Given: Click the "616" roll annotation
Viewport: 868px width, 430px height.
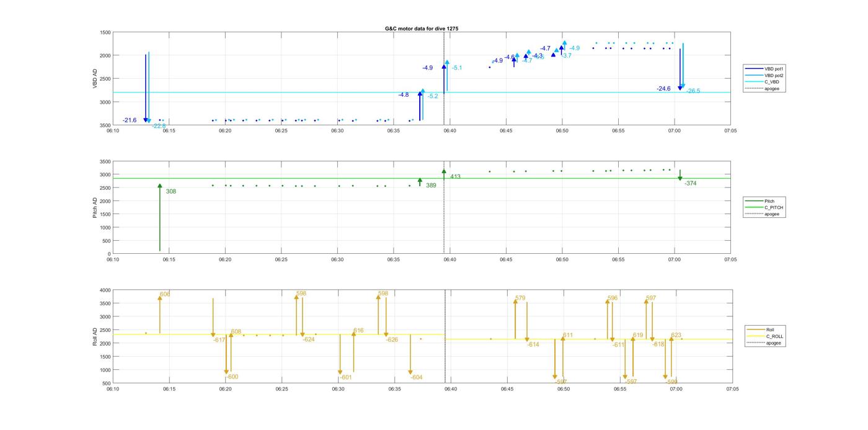Looking at the screenshot, I should [358, 331].
